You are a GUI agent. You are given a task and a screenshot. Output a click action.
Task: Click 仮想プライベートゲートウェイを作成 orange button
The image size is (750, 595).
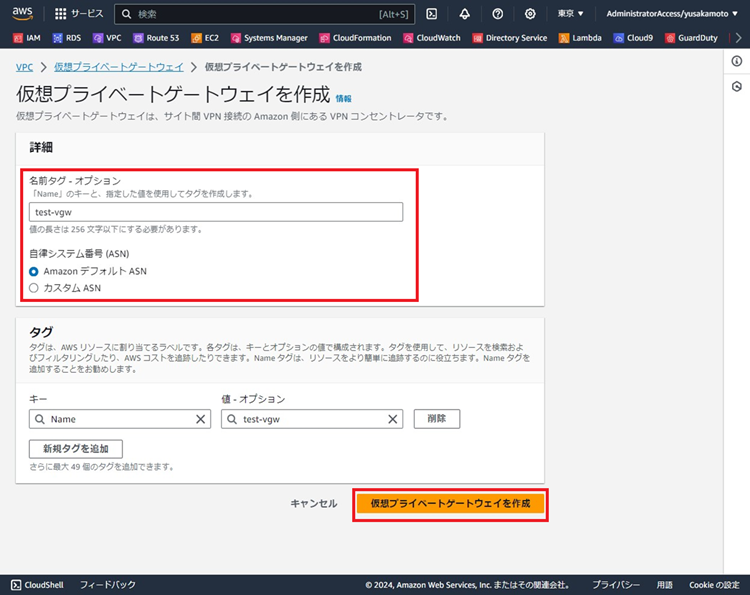(x=450, y=503)
